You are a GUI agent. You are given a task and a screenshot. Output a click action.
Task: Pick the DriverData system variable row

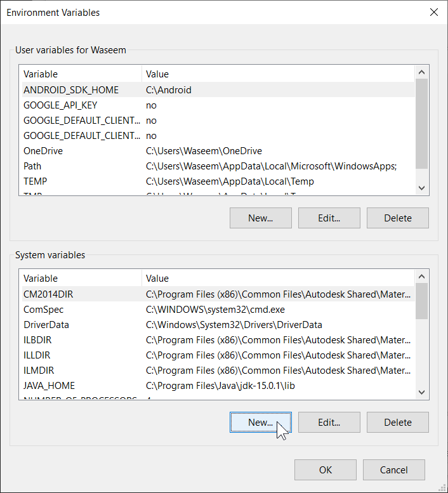pos(46,325)
